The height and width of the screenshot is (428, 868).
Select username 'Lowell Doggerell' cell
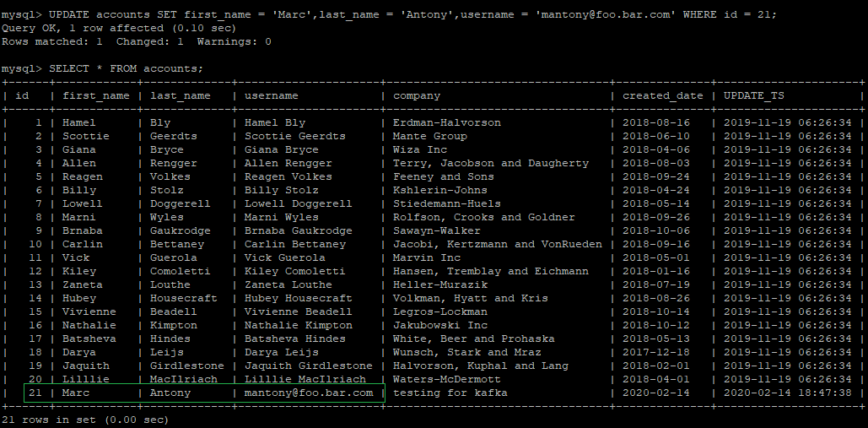(299, 203)
